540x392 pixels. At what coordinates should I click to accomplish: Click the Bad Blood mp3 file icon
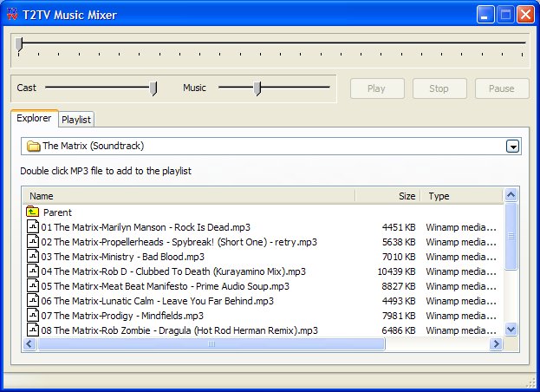point(33,256)
